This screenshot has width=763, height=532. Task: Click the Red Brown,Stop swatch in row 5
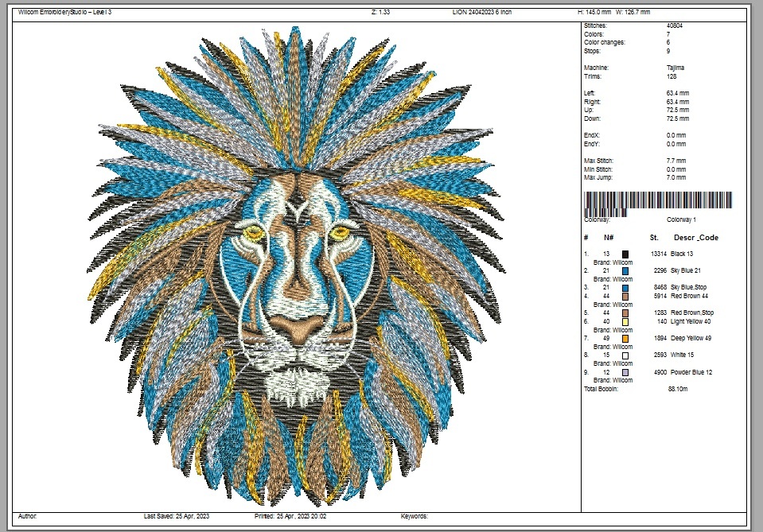[625, 313]
